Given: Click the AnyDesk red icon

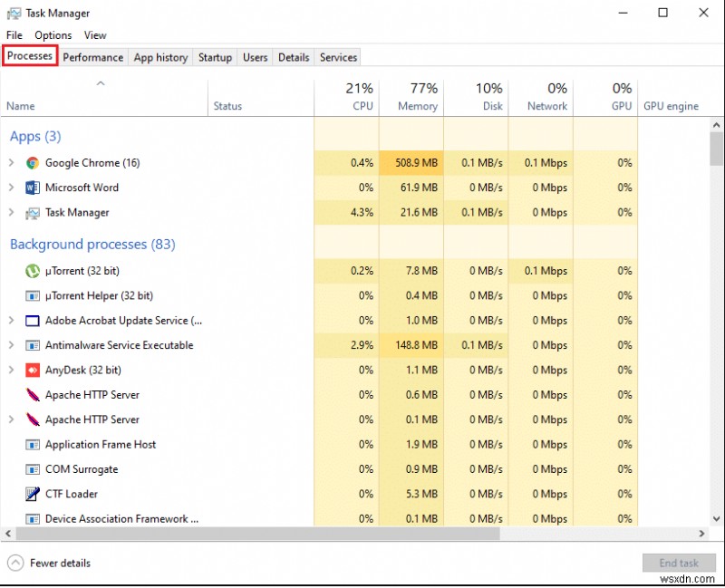Looking at the screenshot, I should 33,370.
